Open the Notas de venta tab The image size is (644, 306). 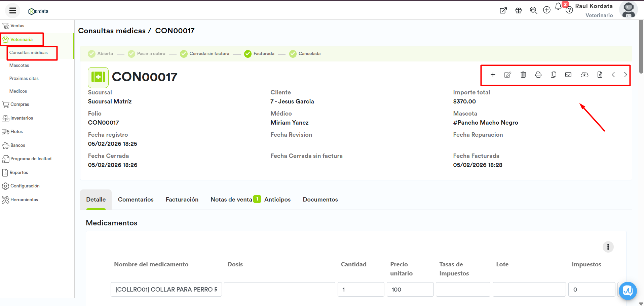tap(231, 200)
